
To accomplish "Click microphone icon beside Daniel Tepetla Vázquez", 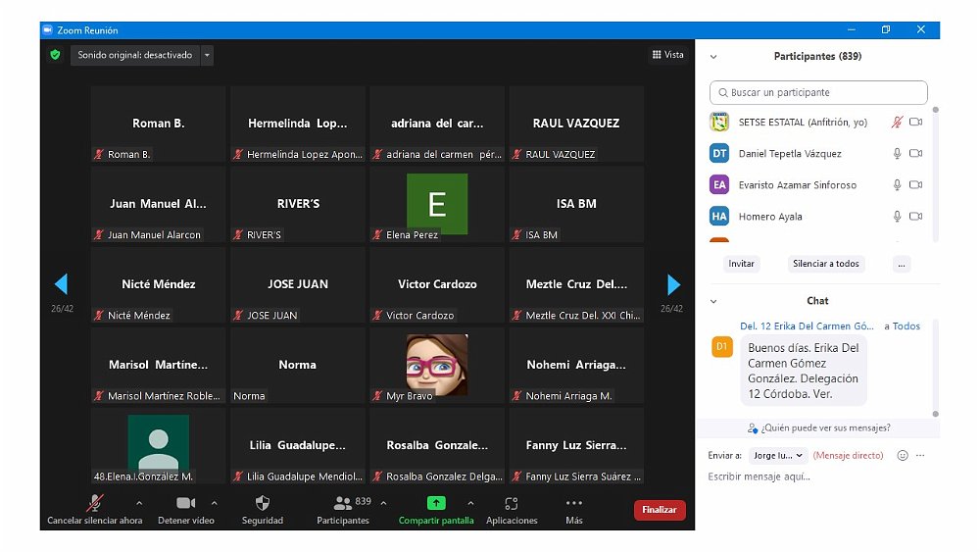I will click(x=897, y=154).
